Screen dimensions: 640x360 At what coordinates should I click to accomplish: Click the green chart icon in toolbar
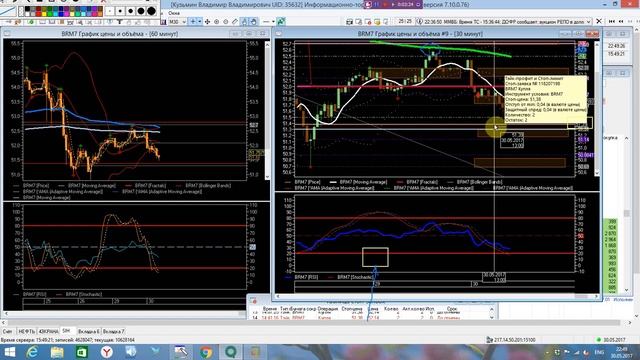point(281,21)
